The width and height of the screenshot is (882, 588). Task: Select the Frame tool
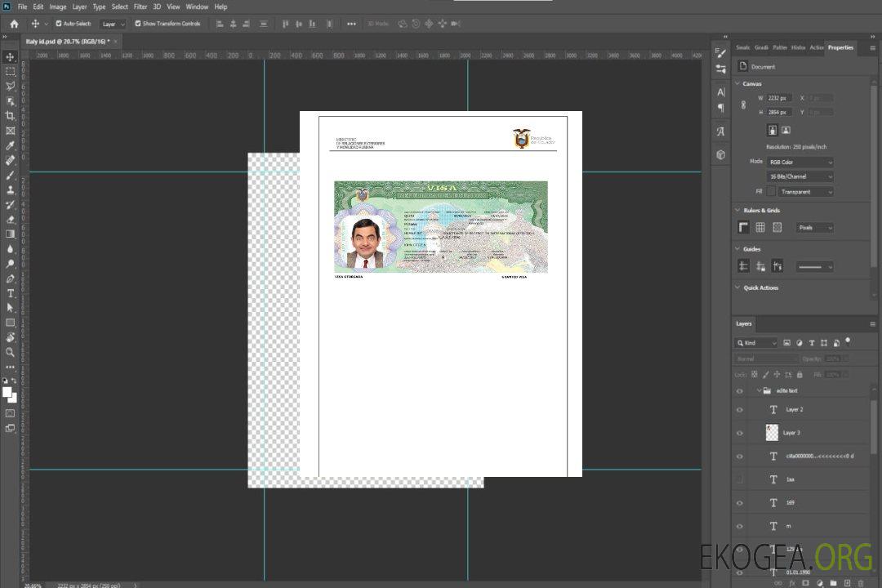coord(10,131)
